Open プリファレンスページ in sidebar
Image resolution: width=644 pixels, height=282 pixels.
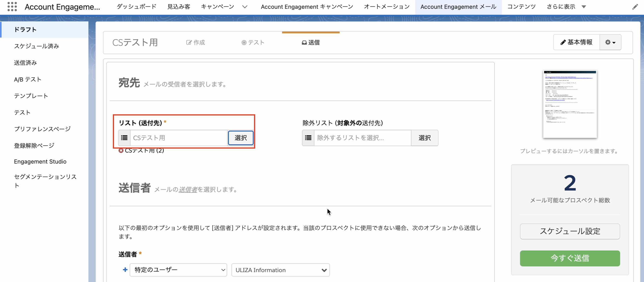pyautogui.click(x=42, y=129)
